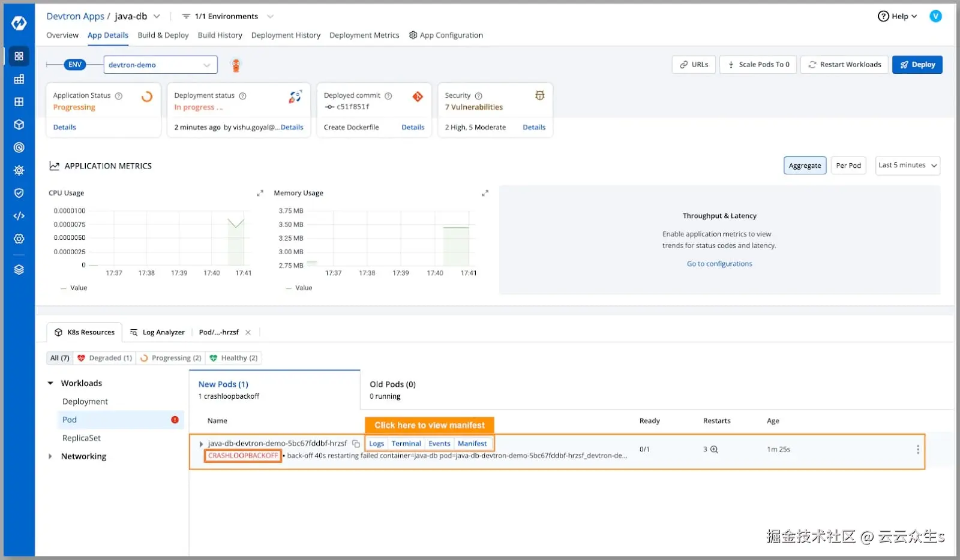Click the Scale Pods To 0 button
This screenshot has height=560, width=960.
[x=758, y=65]
